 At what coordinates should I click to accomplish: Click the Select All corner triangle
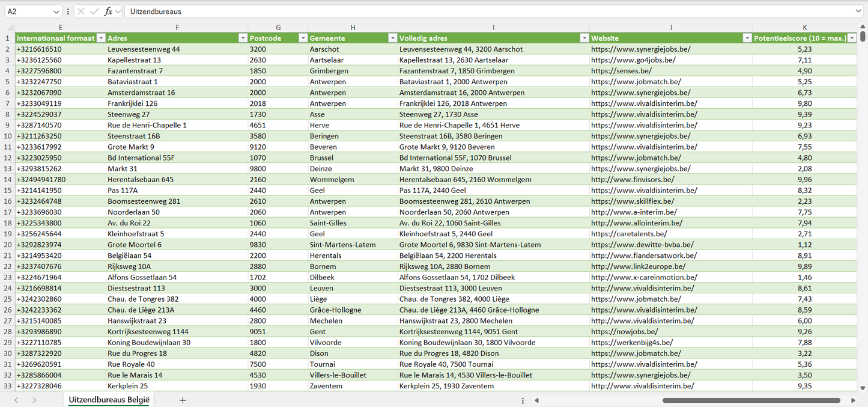point(9,28)
